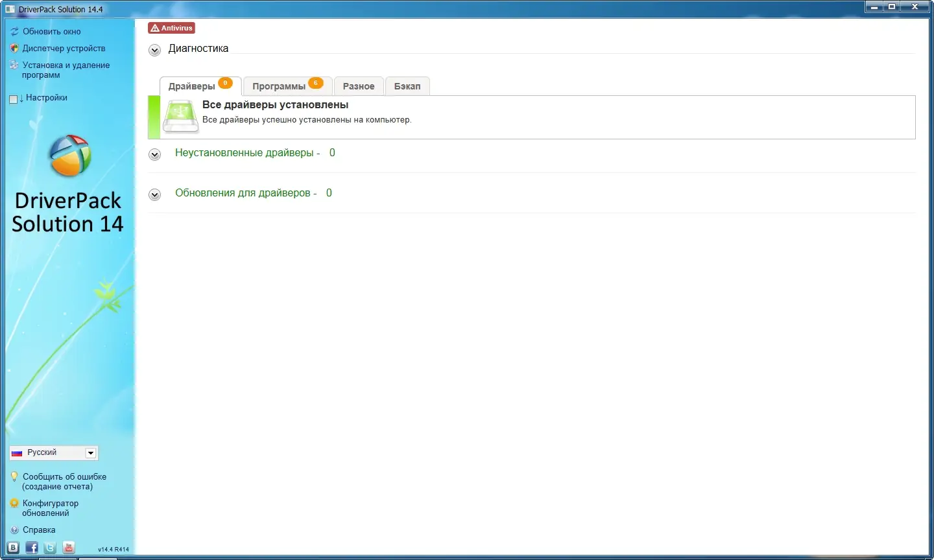Screen dimensions: 934x560
Task: Maximize the DriverPack Solution window
Action: pyautogui.click(x=892, y=6)
